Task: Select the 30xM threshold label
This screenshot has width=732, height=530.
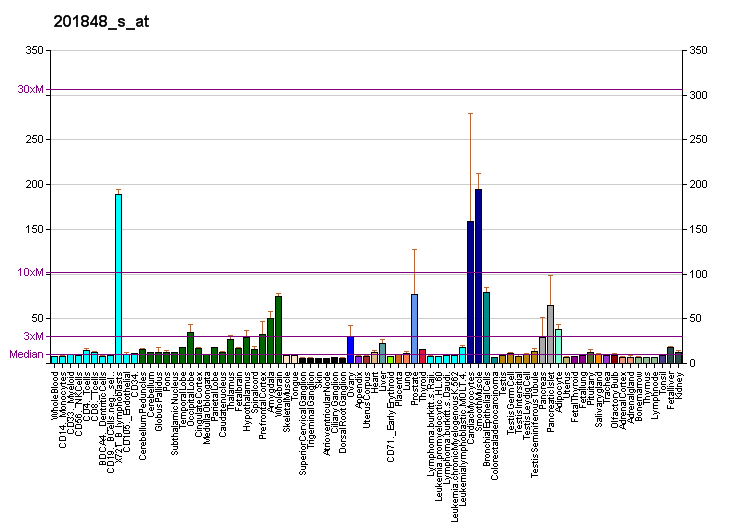Action: (x=30, y=89)
